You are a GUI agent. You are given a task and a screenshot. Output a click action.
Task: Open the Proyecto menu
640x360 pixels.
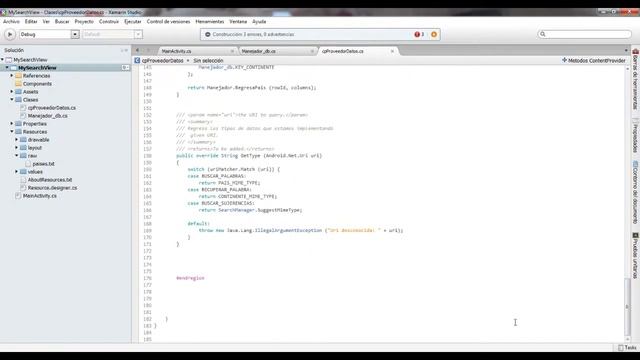point(84,22)
